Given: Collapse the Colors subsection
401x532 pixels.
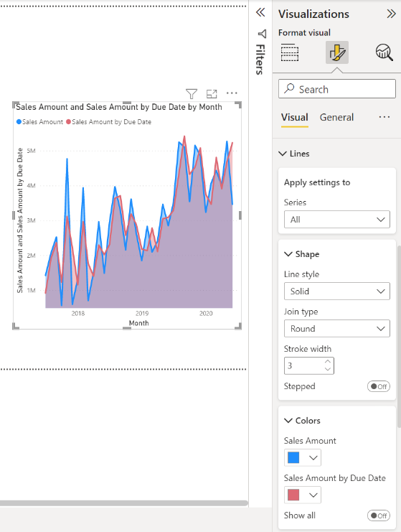Looking at the screenshot, I should (288, 421).
